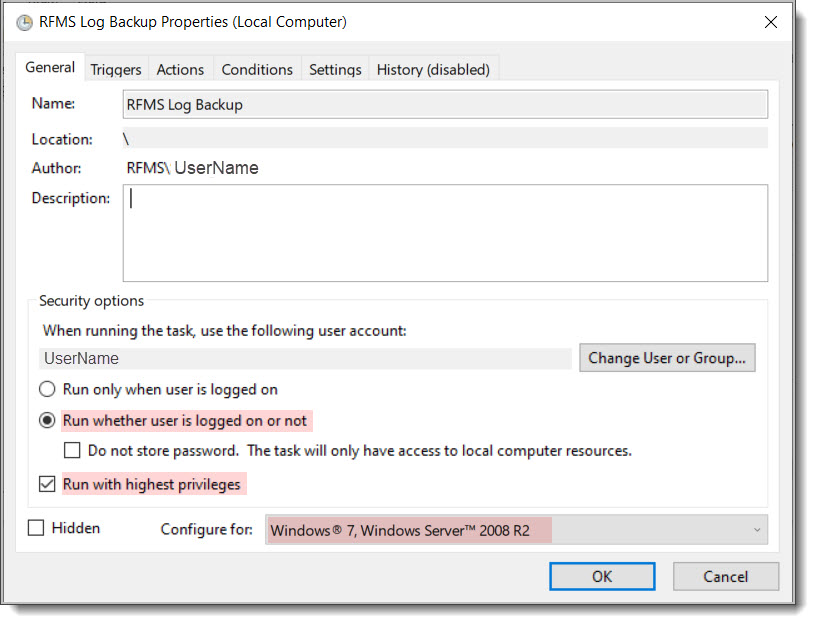Click the Cancel button

[726, 576]
